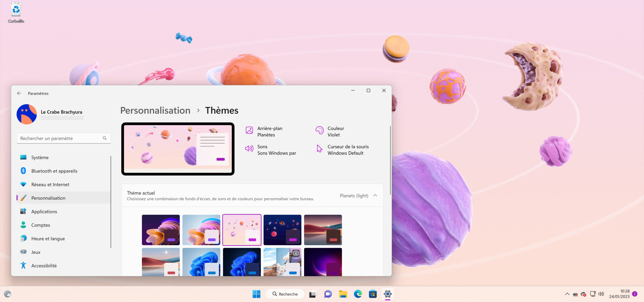
Task: Open the Windows Start button
Action: pos(256,294)
